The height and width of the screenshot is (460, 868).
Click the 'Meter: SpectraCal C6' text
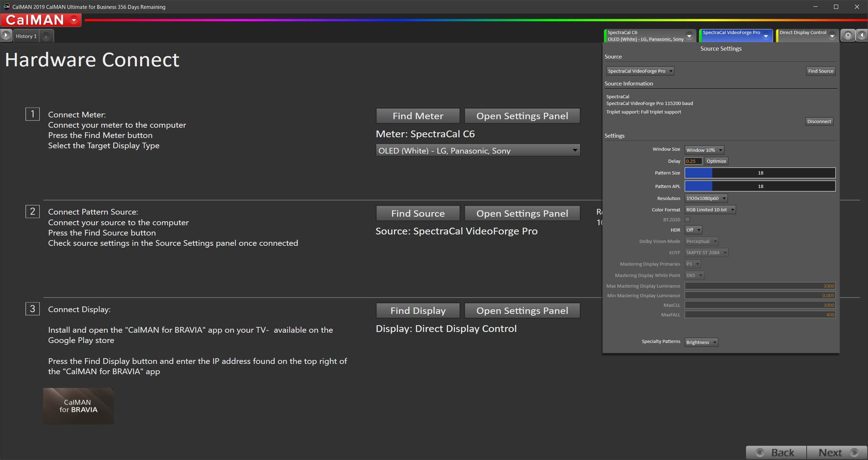(425, 134)
